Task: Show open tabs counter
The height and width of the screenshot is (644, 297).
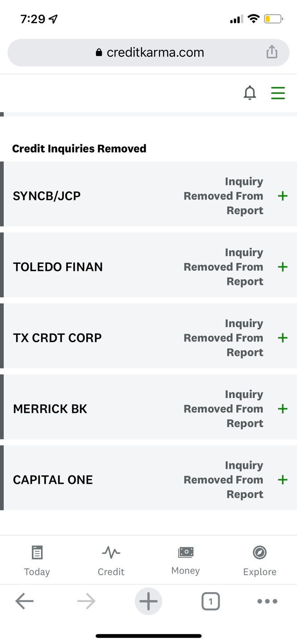Action: [210, 602]
